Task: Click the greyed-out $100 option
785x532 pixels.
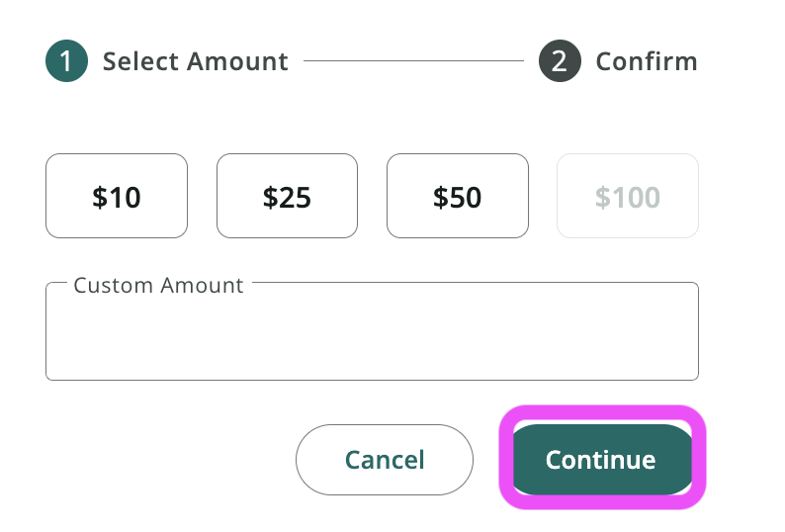Action: (627, 197)
